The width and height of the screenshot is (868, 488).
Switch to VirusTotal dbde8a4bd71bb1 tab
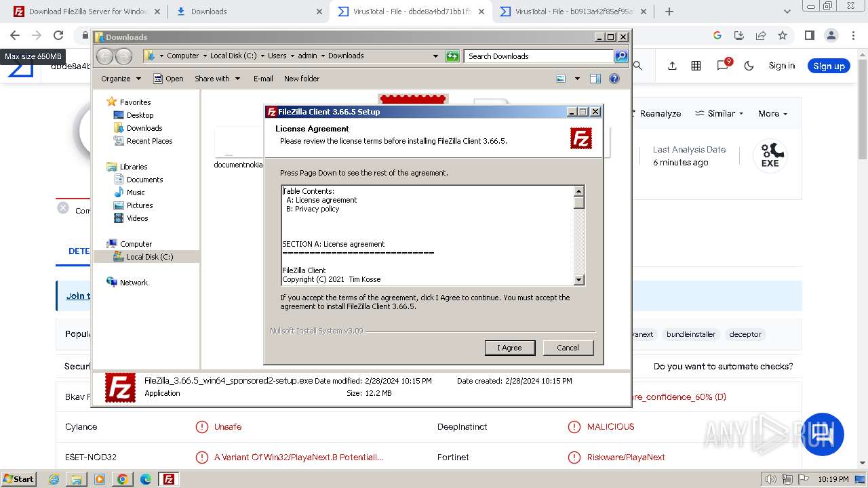[412, 12]
